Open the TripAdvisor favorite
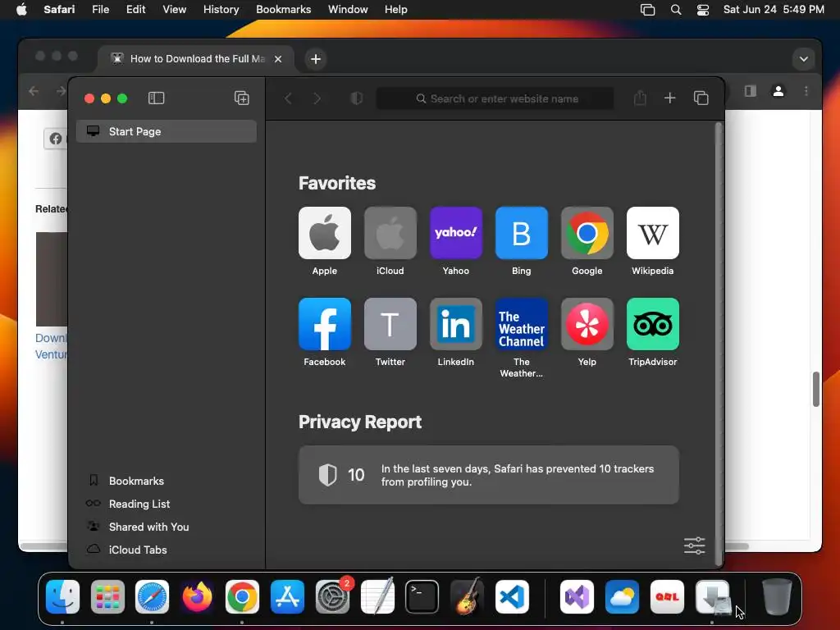Viewport: 840px width, 630px height. pyautogui.click(x=652, y=324)
